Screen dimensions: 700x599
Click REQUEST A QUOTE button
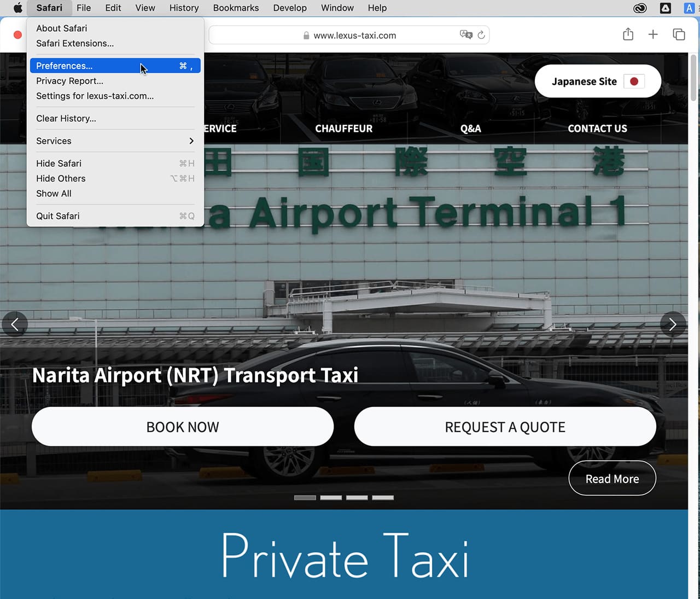tap(505, 427)
